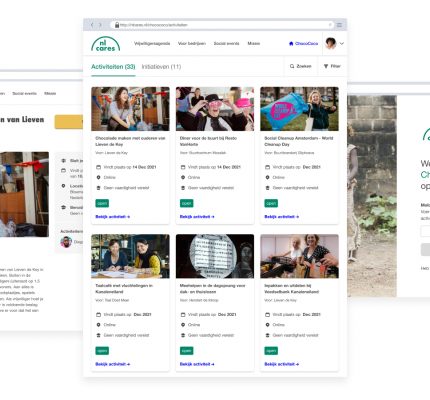Click open badge on Chocolade maken card

coord(102,203)
